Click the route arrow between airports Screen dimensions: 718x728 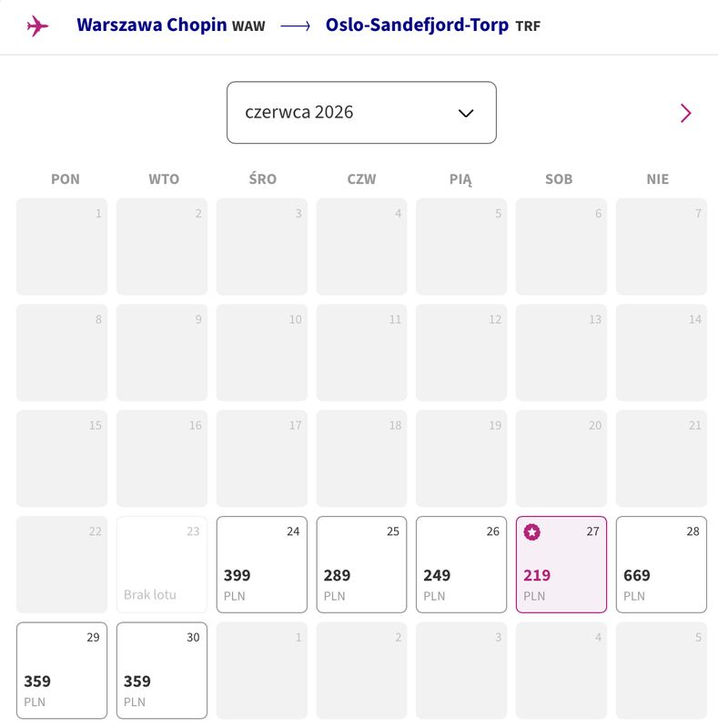pyautogui.click(x=296, y=26)
